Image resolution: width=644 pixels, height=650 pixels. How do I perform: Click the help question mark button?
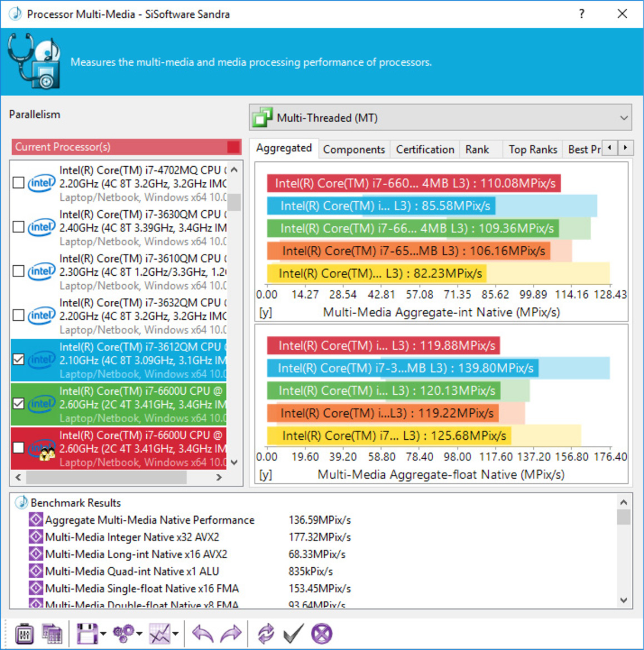point(582,14)
